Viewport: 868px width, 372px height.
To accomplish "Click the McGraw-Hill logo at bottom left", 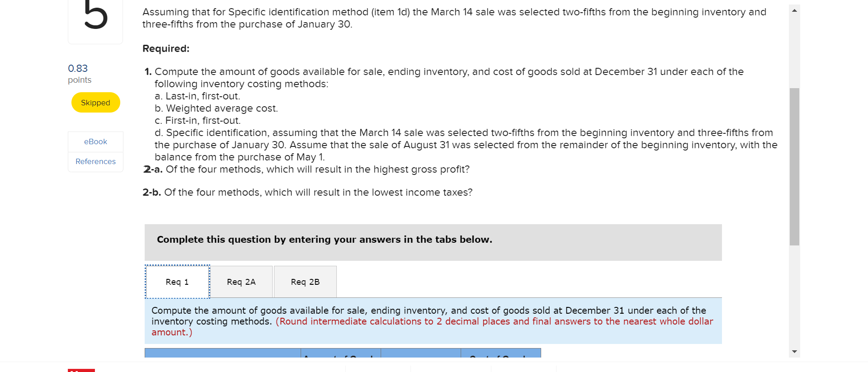I will (x=81, y=371).
